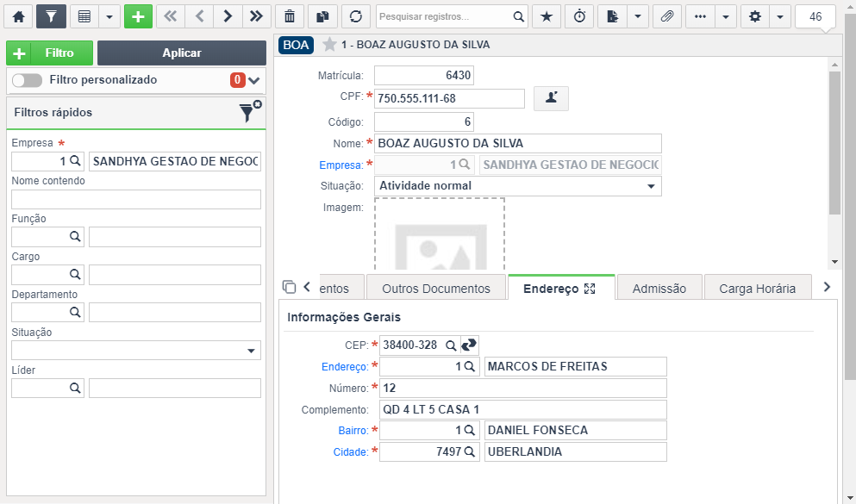Open the Bairro link label
This screenshot has height=504, width=856.
coord(353,431)
